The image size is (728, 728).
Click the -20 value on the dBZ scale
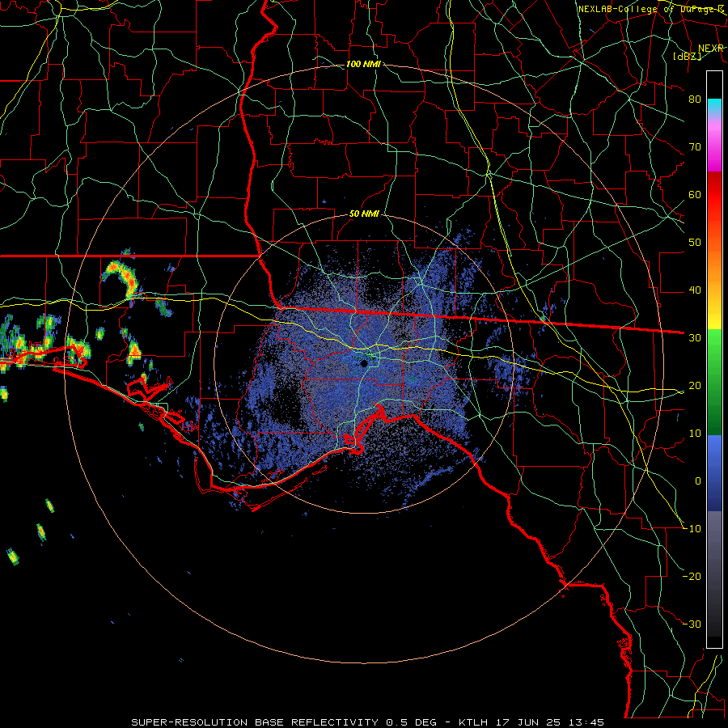pos(692,577)
